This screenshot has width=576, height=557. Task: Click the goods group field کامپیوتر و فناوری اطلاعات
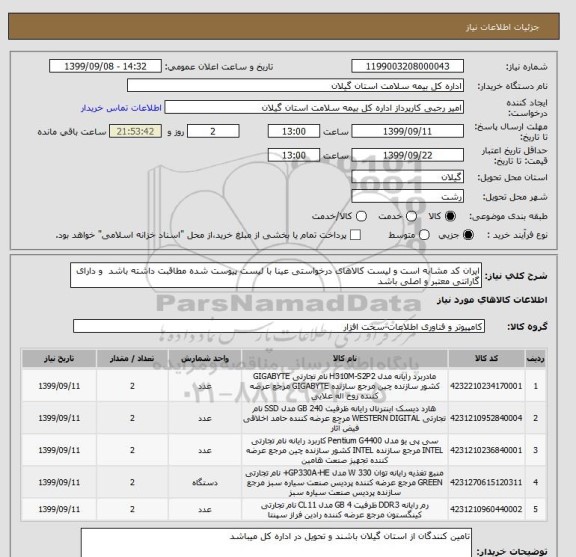click(279, 326)
